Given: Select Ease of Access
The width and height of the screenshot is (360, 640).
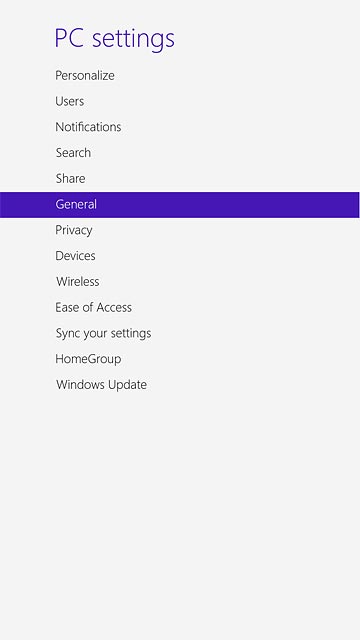Looking at the screenshot, I should pos(93,307).
